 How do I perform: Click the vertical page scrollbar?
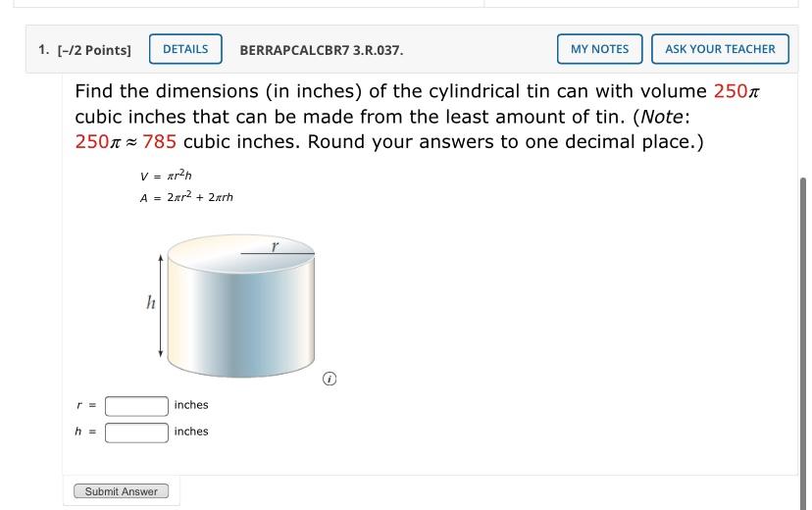(803, 341)
